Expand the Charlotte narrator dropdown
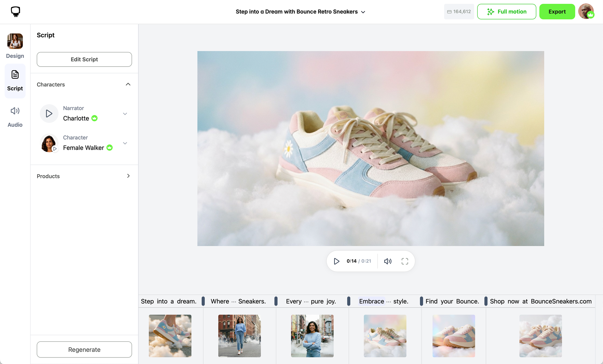The height and width of the screenshot is (364, 603). click(125, 114)
